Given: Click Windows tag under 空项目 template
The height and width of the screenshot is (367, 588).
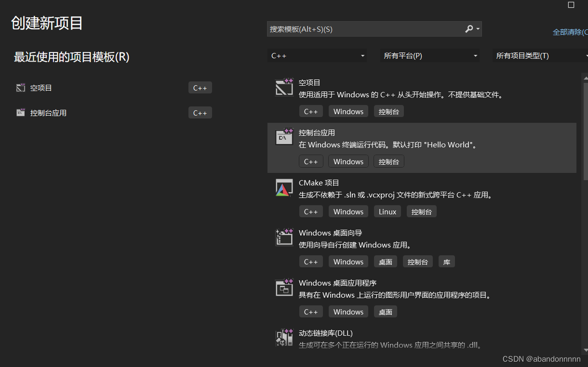Looking at the screenshot, I should click(x=348, y=111).
